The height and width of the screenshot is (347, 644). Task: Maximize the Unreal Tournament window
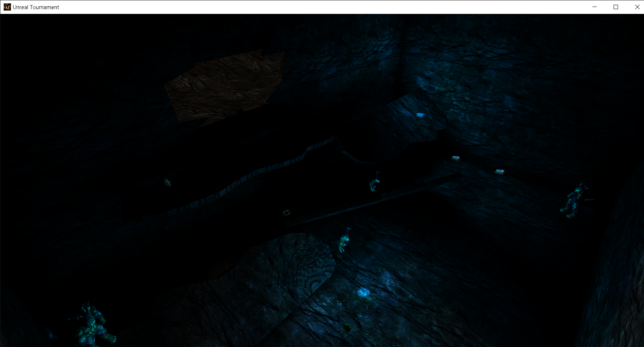(x=615, y=7)
